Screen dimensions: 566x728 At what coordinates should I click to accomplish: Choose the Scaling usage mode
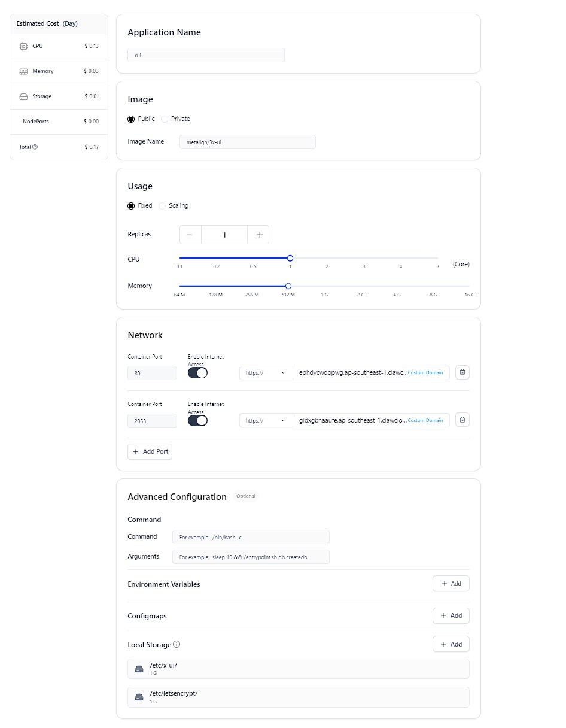click(163, 205)
